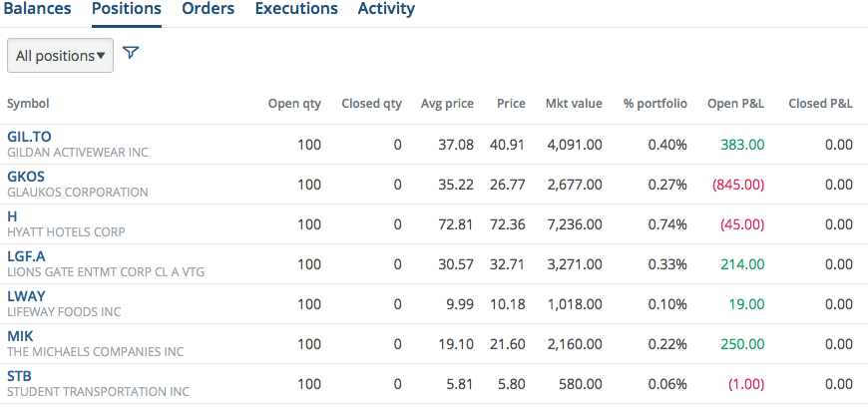
Task: Click the 0.27% portfolio cell
Action: point(667,185)
